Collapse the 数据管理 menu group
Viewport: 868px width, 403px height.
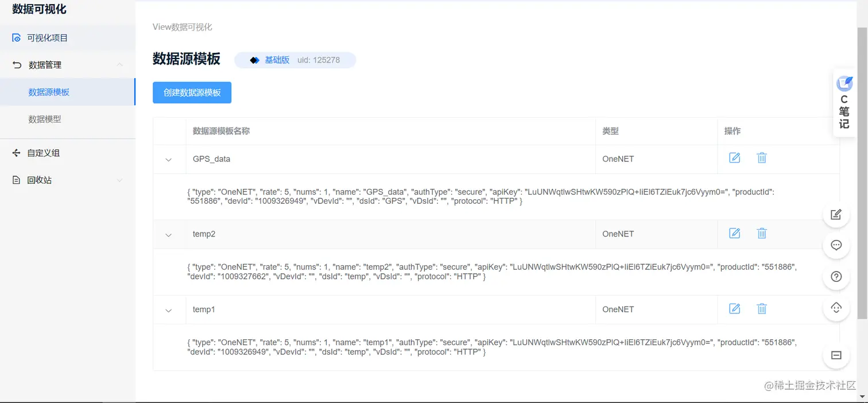pos(119,64)
